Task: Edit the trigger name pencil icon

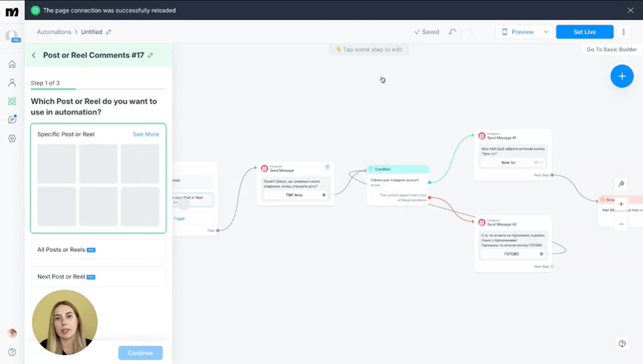Action: (x=151, y=55)
